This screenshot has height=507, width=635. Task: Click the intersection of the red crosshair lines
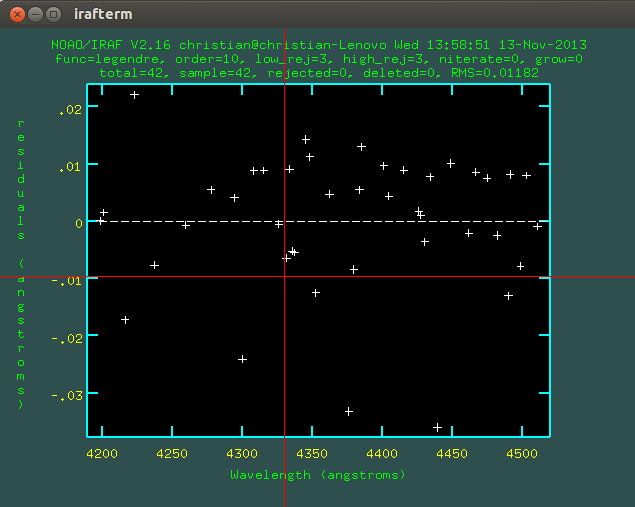pyautogui.click(x=285, y=276)
